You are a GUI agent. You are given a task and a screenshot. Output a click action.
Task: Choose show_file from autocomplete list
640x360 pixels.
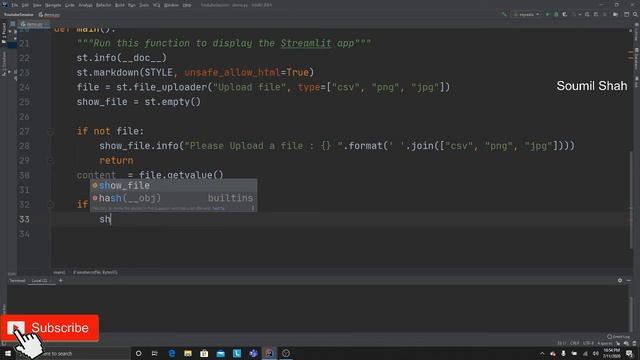(x=173, y=185)
